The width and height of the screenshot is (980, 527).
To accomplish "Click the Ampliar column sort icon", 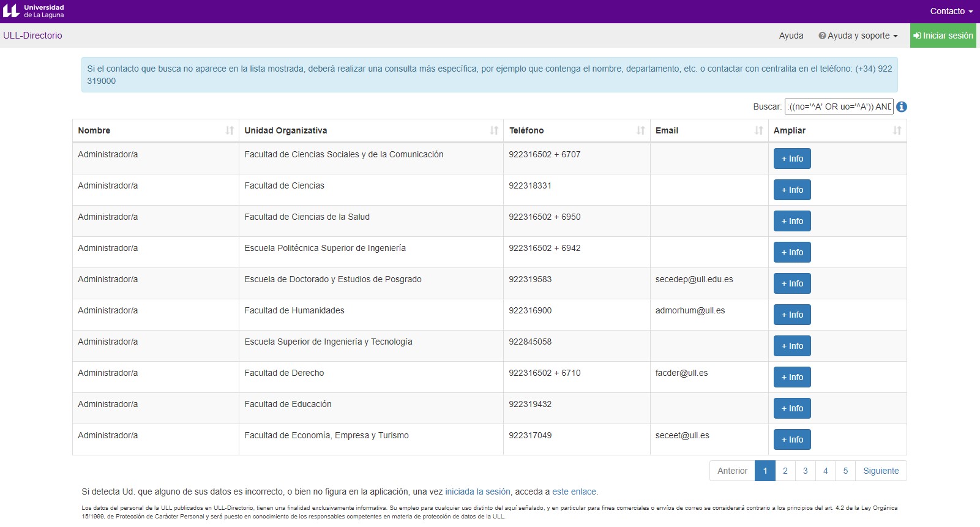I will coord(897,130).
